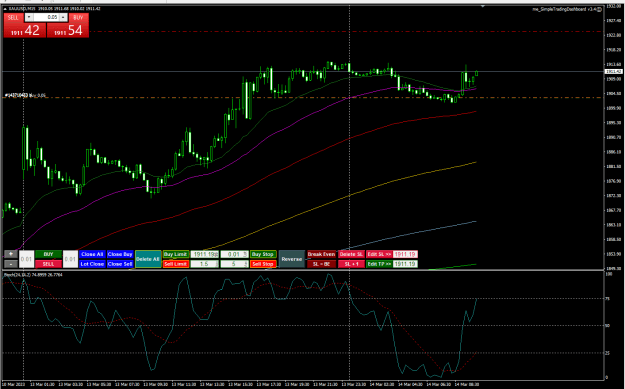Click the minus lot button on dashboard
Screen dimensions: 625x389
11,264
